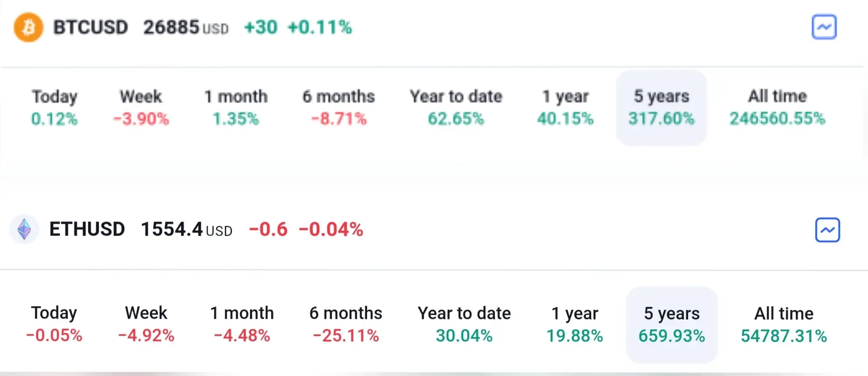This screenshot has height=376, width=868.
Task: Open the BTCUSD chart icon
Action: pyautogui.click(x=824, y=27)
